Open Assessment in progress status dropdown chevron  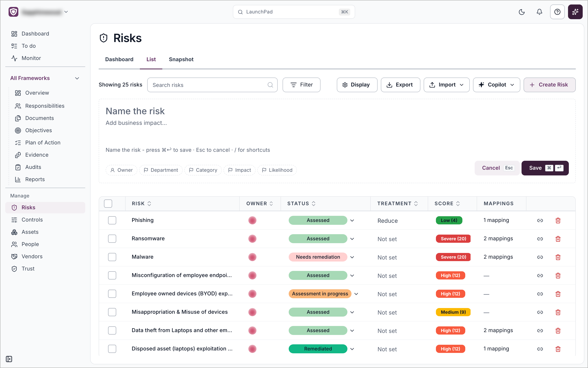356,294
